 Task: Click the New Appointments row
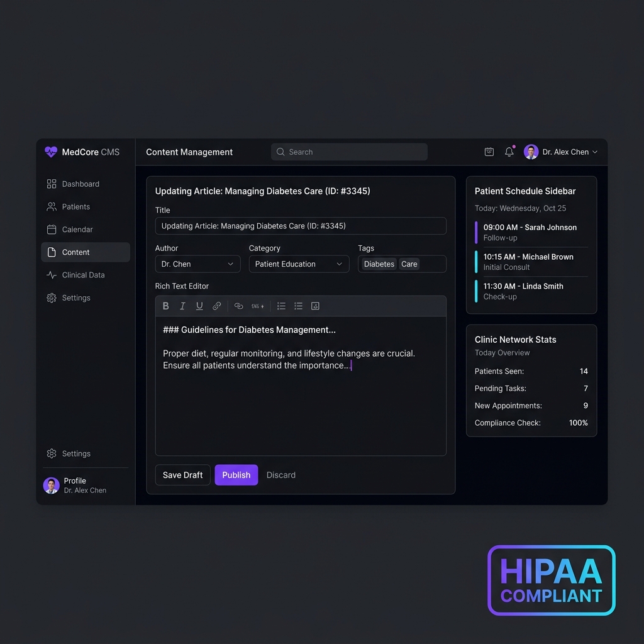click(x=531, y=406)
